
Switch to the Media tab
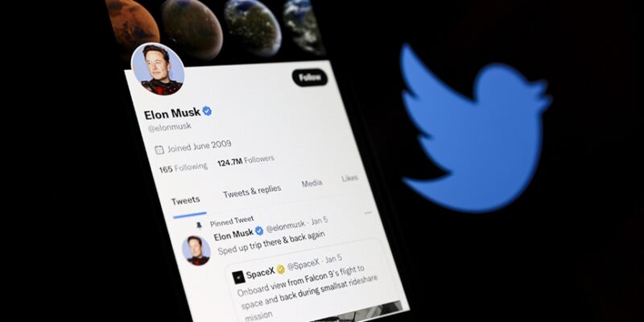(312, 184)
